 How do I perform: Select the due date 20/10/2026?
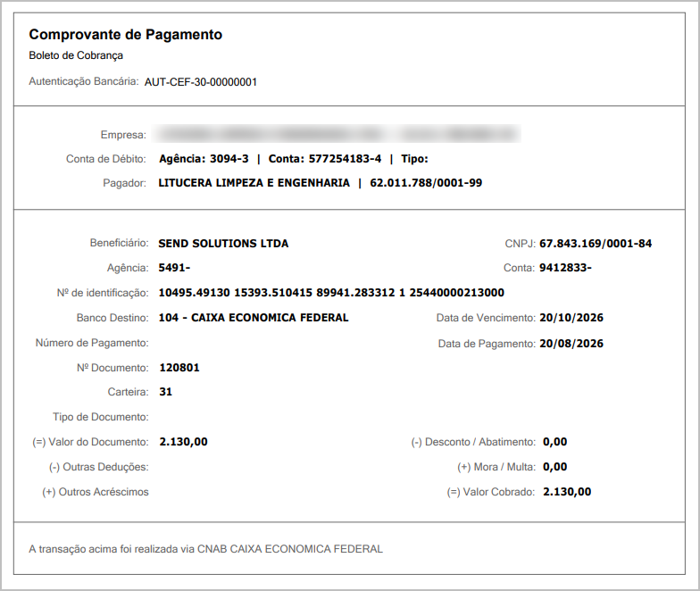point(571,318)
